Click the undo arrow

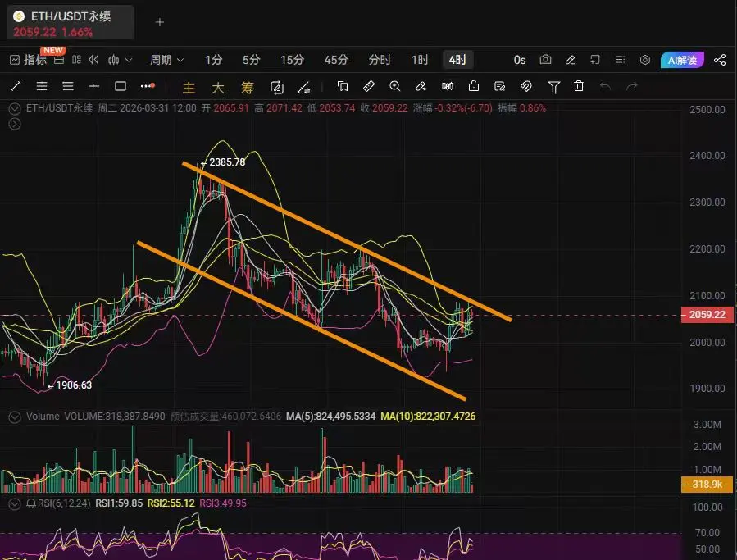coord(605,86)
